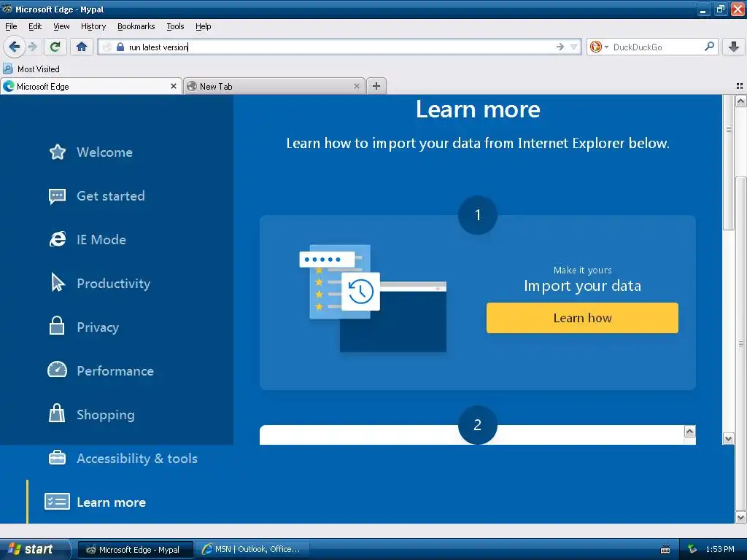Switch to the Microsoft Edge tab
747x560 pixels.
pyautogui.click(x=90, y=86)
